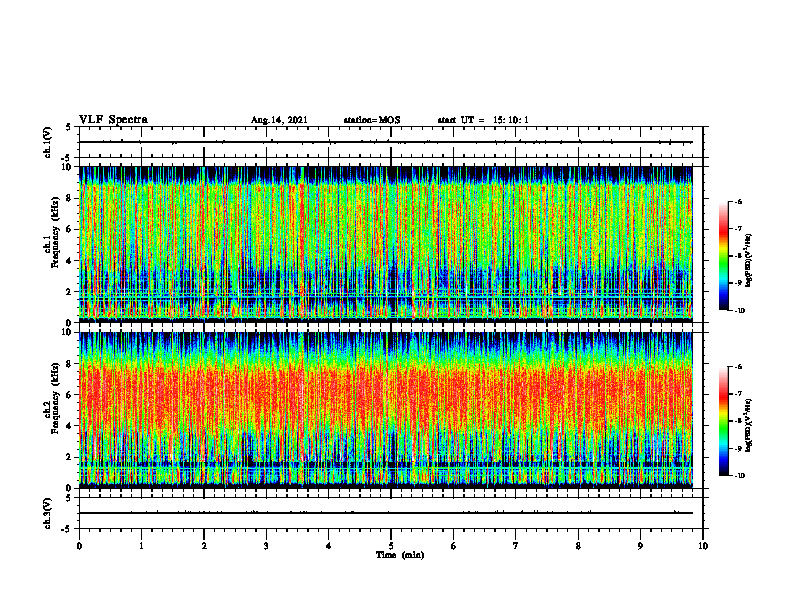Viewport: 792px width, 612px height.
Task: Click the "1" tick label on time axis
Action: click(141, 546)
